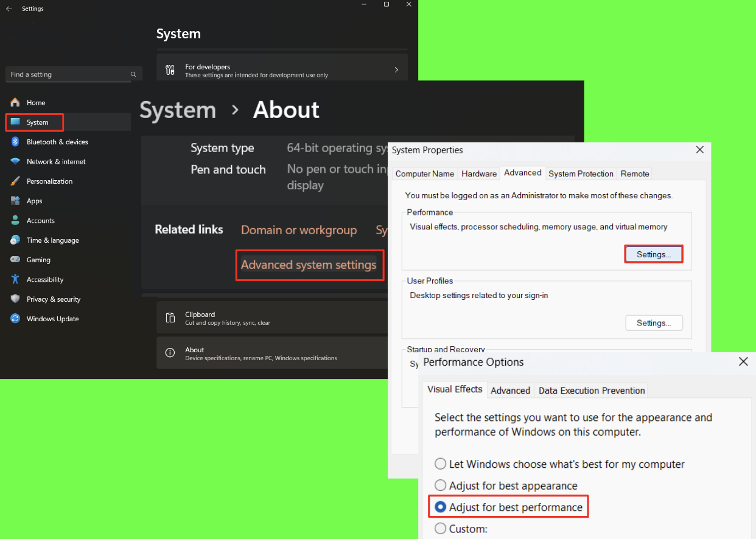Screen dimensions: 756x539
Task: Click Performance Settings button
Action: 654,254
